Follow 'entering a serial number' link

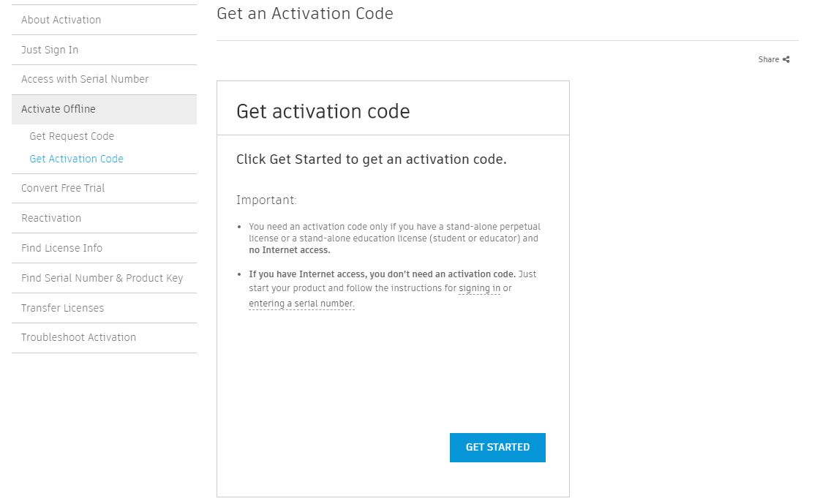tap(301, 304)
